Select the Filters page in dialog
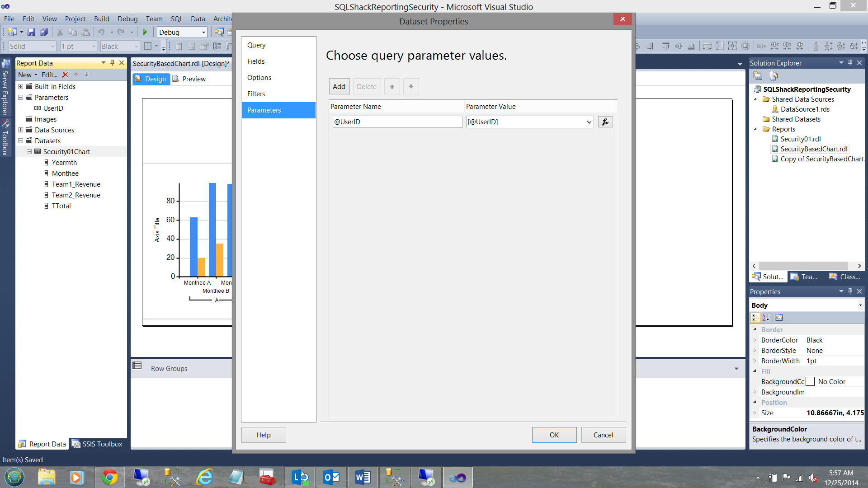Screen dimensions: 868x488 [256, 94]
